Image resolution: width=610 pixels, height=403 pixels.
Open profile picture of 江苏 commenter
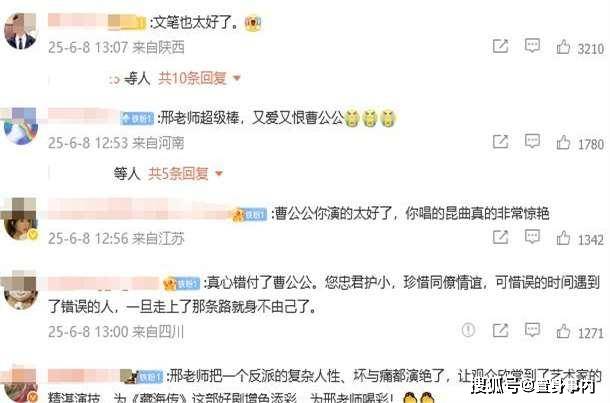20,220
